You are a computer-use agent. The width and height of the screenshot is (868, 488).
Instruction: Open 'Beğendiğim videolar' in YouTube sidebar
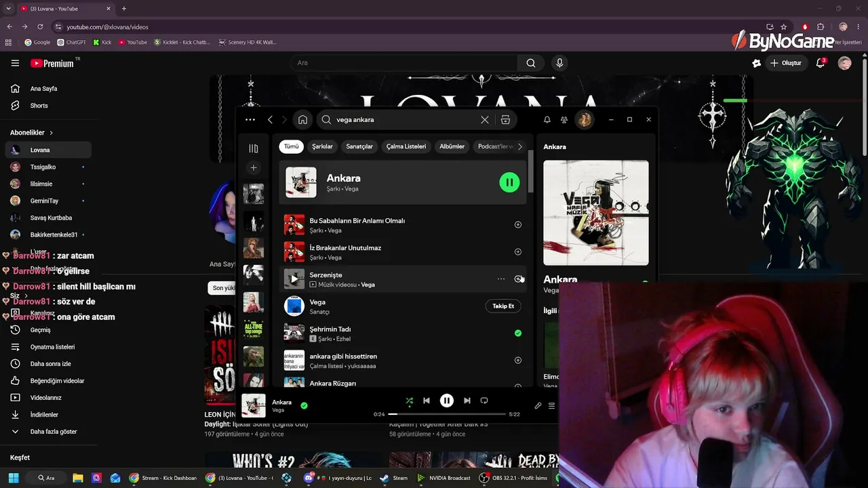[48, 381]
